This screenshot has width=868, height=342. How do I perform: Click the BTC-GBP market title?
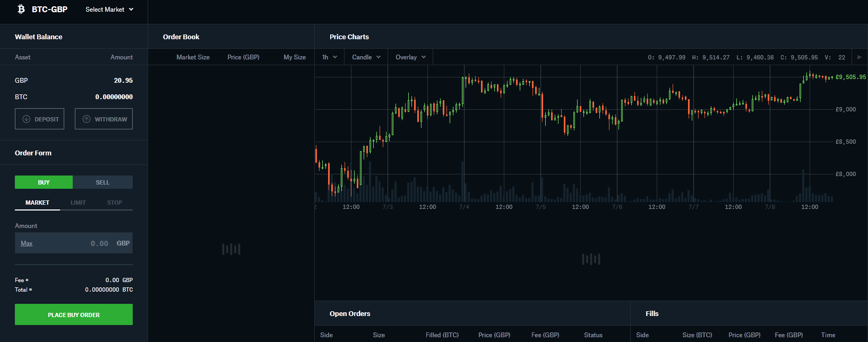coord(49,10)
